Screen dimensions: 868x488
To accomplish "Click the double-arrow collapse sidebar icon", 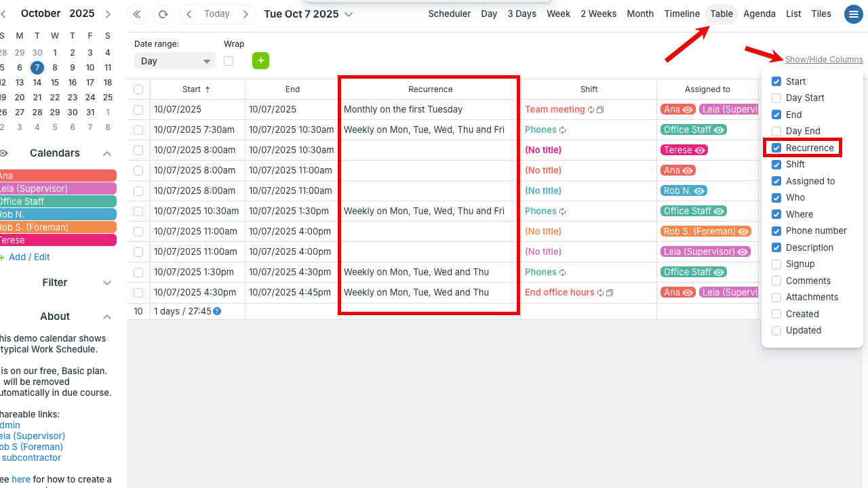I will 137,14.
